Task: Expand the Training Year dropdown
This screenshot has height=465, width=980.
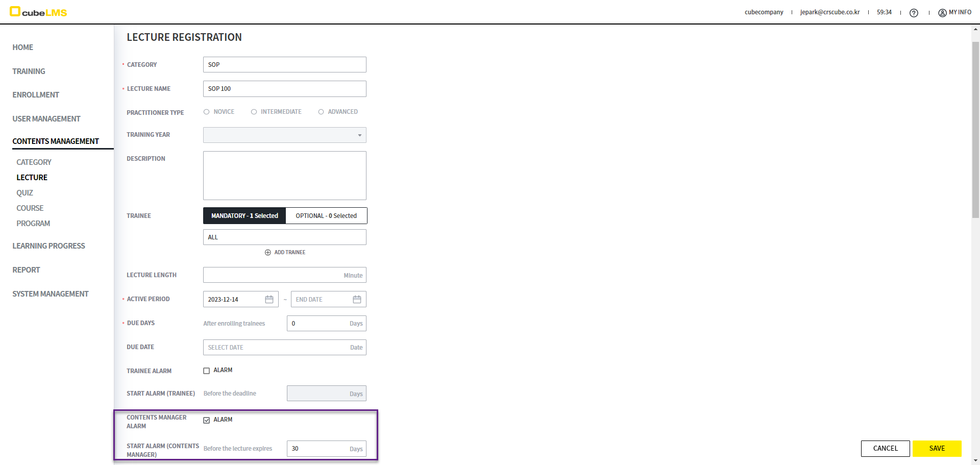Action: (284, 135)
